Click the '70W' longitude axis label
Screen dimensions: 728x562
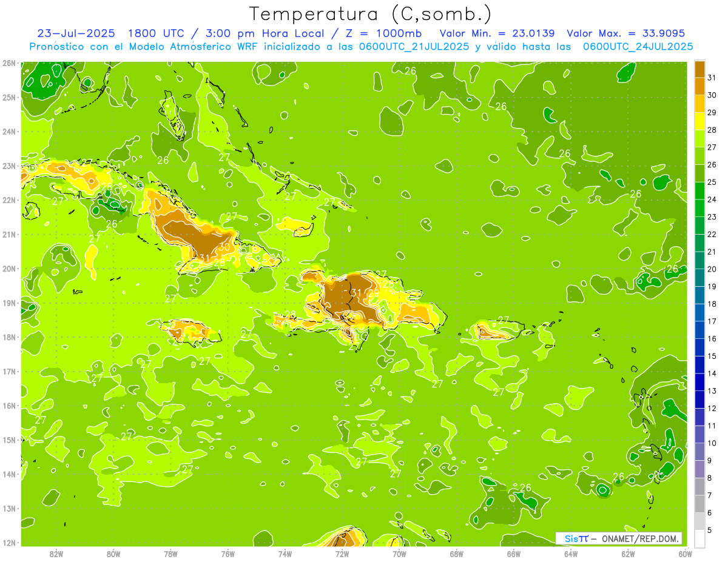pos(399,554)
